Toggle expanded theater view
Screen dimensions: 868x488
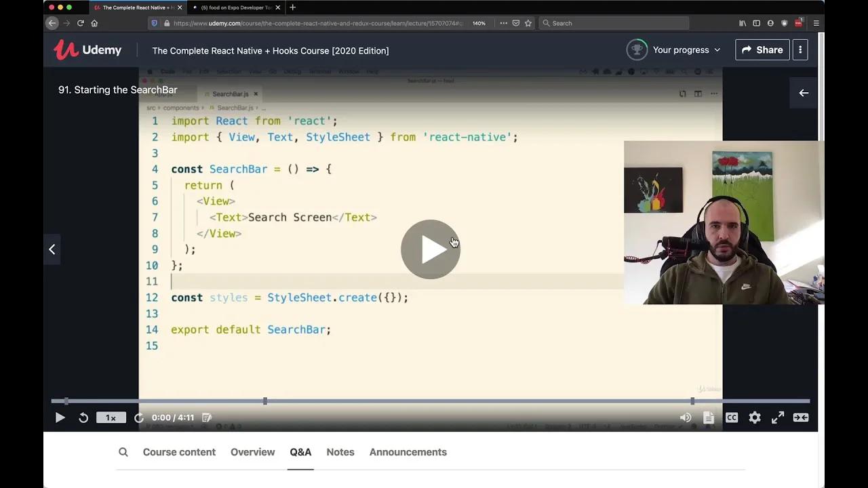(x=801, y=418)
